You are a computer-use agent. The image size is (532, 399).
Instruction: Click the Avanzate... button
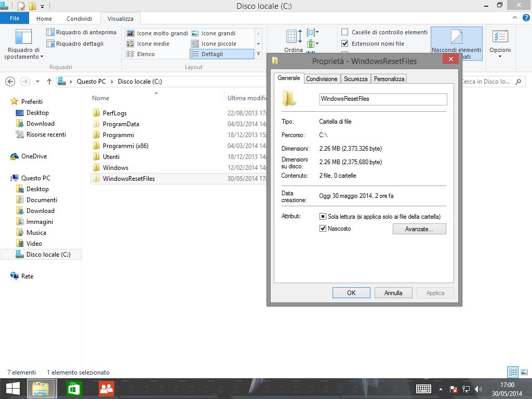coord(419,229)
